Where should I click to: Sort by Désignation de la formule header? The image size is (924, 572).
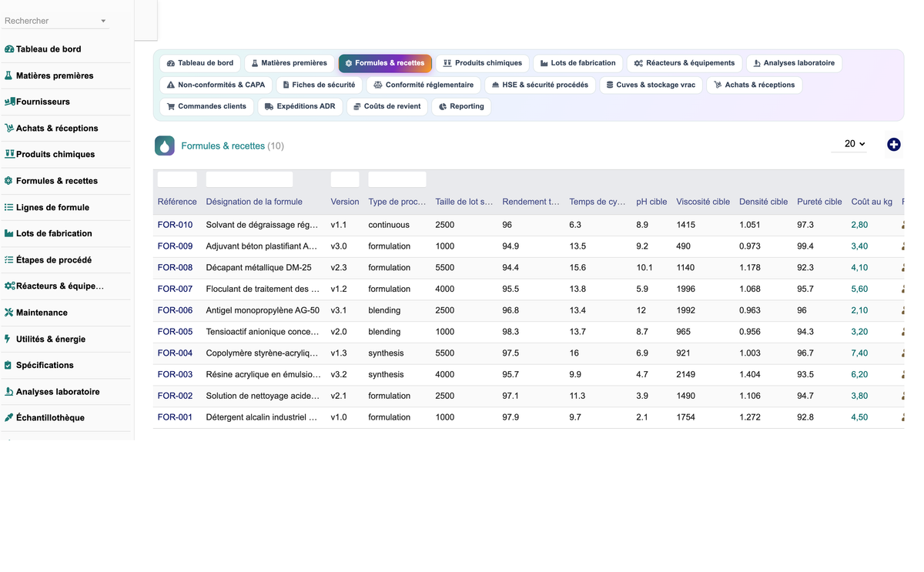click(x=254, y=202)
